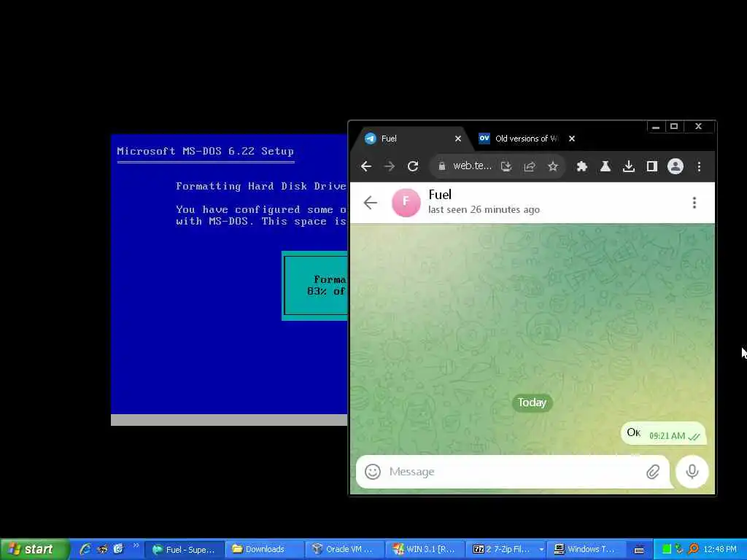Click the site lock icon
Image resolution: width=747 pixels, height=560 pixels.
point(441,166)
